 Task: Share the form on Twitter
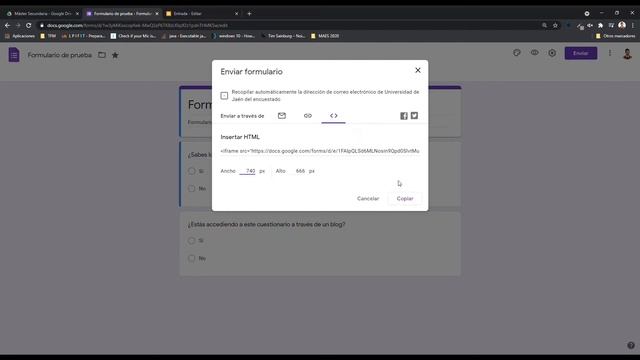coord(414,116)
